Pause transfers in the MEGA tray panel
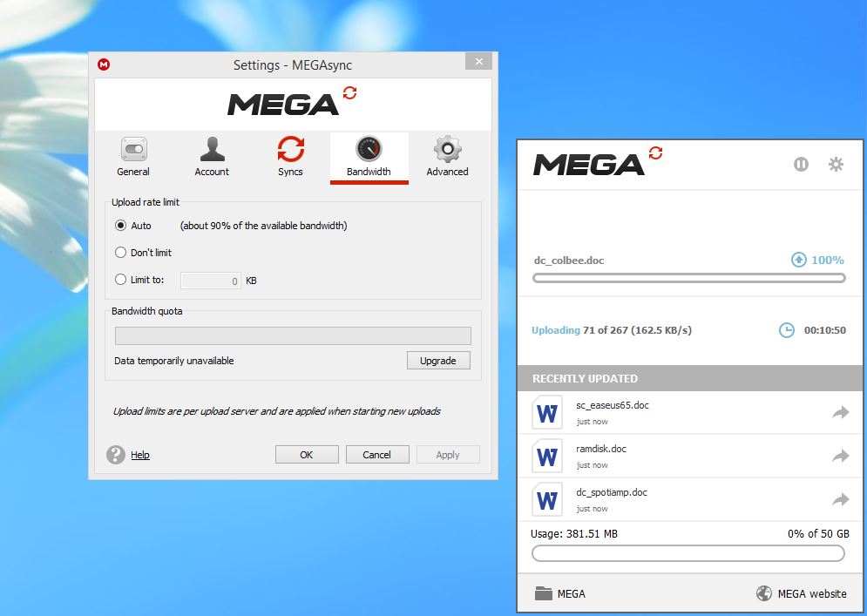Image resolution: width=867 pixels, height=616 pixels. pos(801,164)
